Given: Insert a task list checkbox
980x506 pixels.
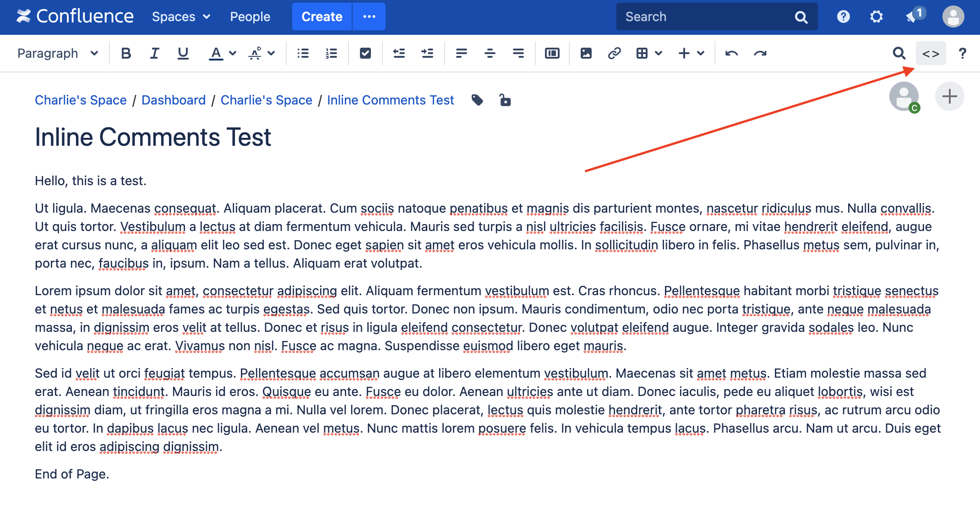Looking at the screenshot, I should [x=365, y=54].
